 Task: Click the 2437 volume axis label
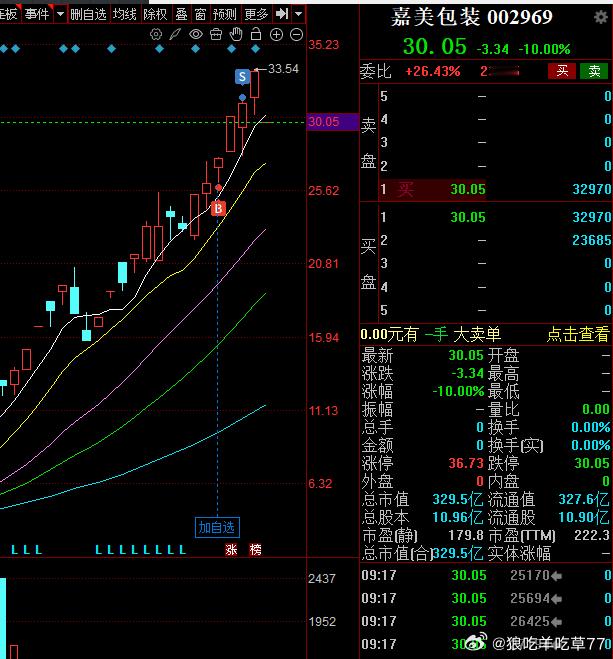(x=322, y=579)
